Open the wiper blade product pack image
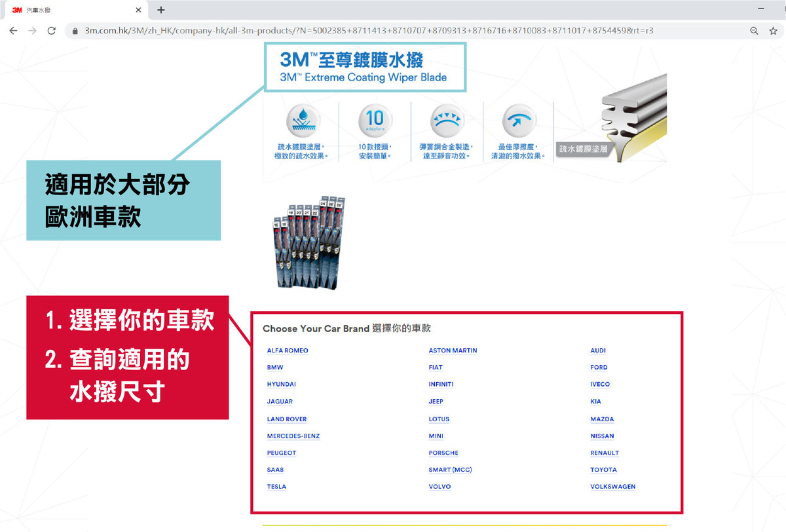This screenshot has width=786, height=532. [308, 244]
